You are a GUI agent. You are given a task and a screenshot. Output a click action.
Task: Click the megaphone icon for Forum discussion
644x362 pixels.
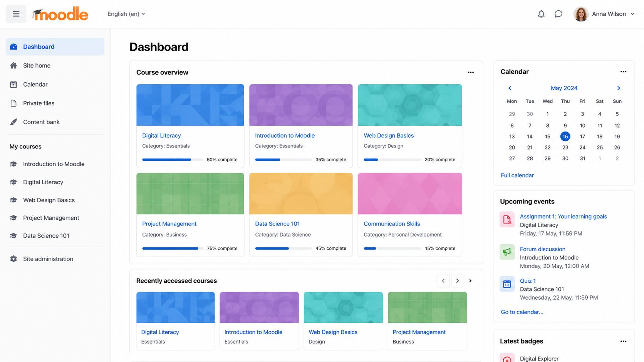click(x=507, y=252)
